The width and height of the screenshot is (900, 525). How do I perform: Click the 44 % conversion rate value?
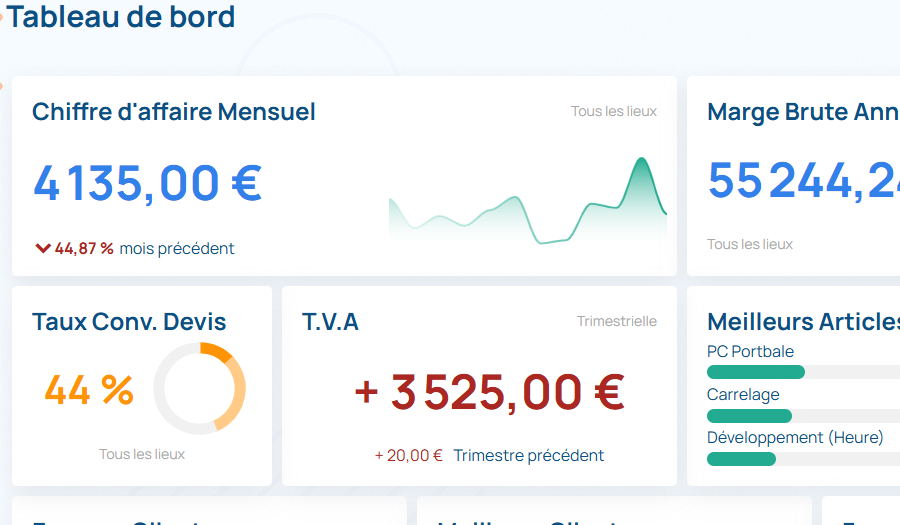89,390
